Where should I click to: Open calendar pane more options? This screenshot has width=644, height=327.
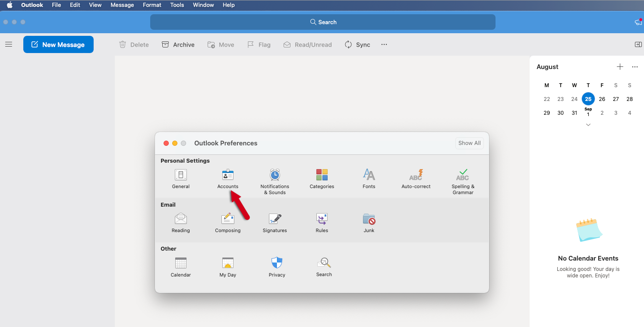tap(635, 67)
